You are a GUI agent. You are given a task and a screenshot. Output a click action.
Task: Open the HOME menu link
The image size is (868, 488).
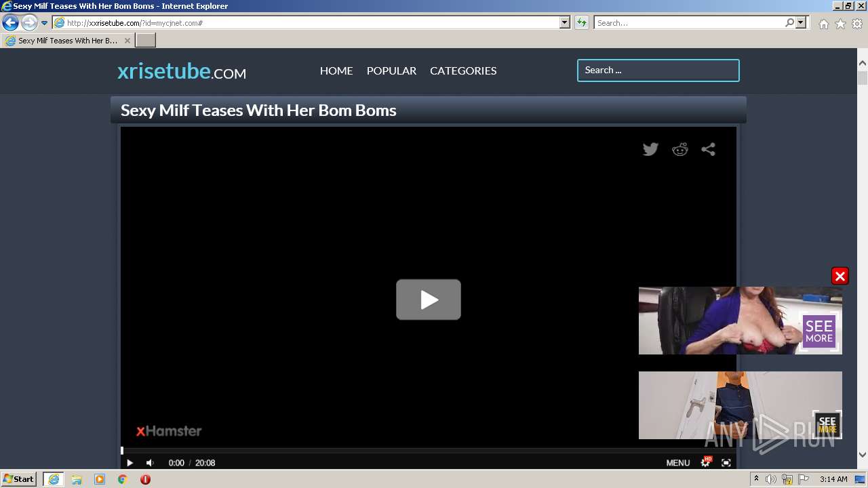[x=336, y=70]
